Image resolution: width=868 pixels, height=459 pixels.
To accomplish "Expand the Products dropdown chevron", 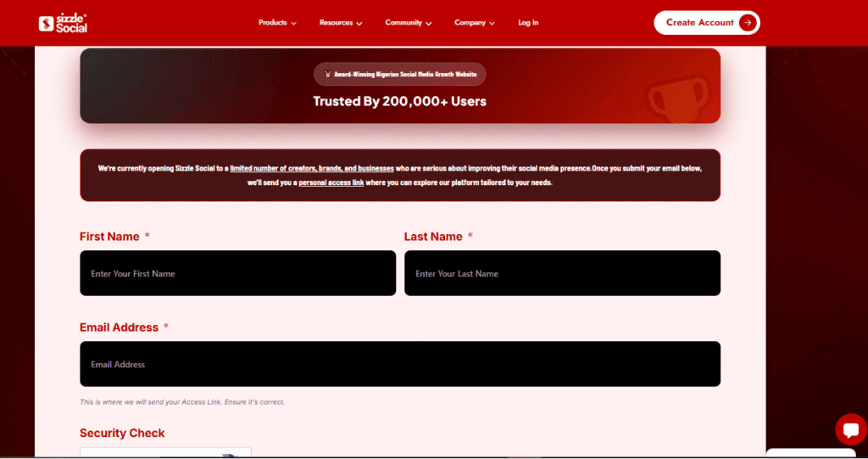I will 293,23.
